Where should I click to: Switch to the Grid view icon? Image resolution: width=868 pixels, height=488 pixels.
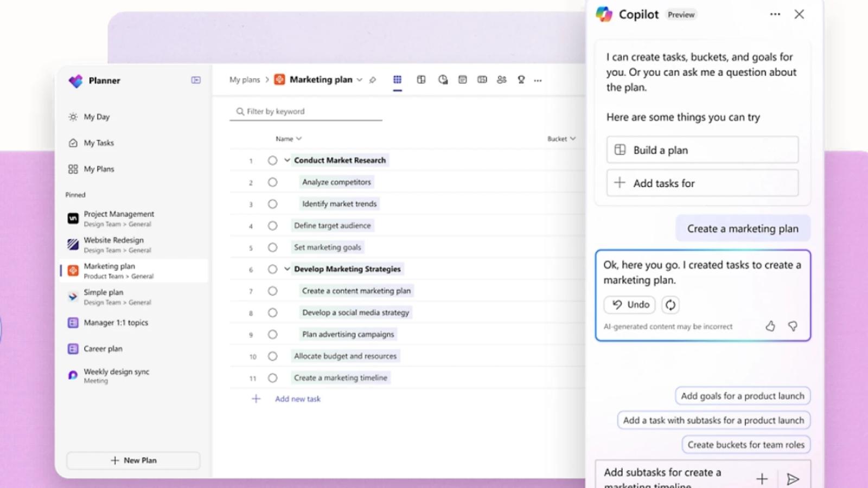click(397, 80)
